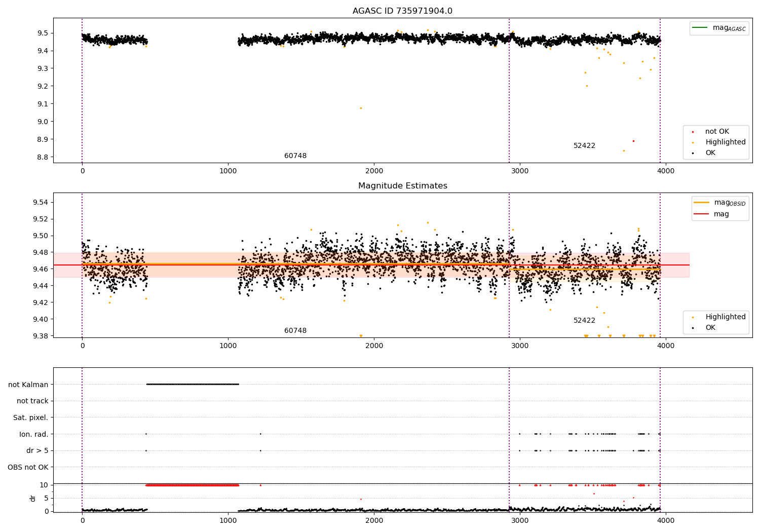Click y-axis tick '9.54' in middle plot
Image resolution: width=760 pixels, height=532 pixels.
41,203
